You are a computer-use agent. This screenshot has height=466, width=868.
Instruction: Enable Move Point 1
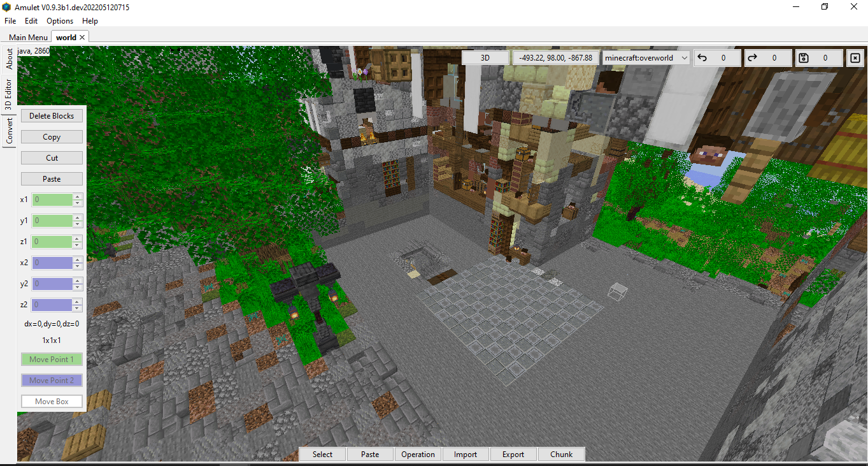(52, 359)
